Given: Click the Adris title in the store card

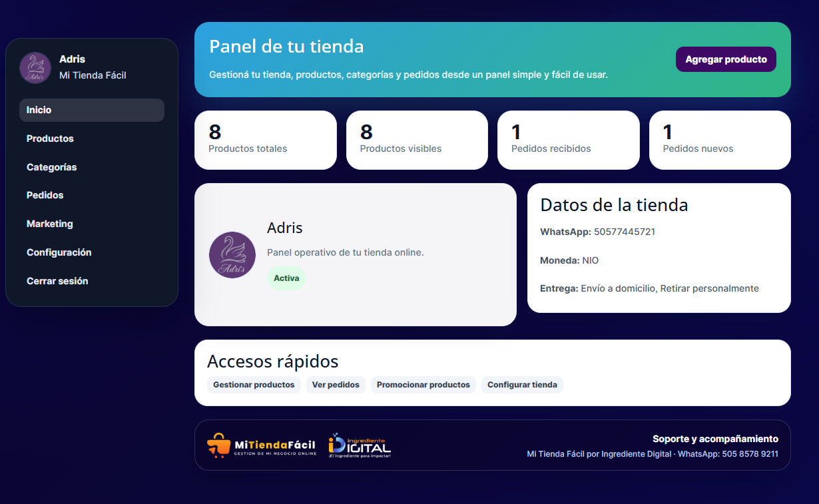Looking at the screenshot, I should click(285, 228).
